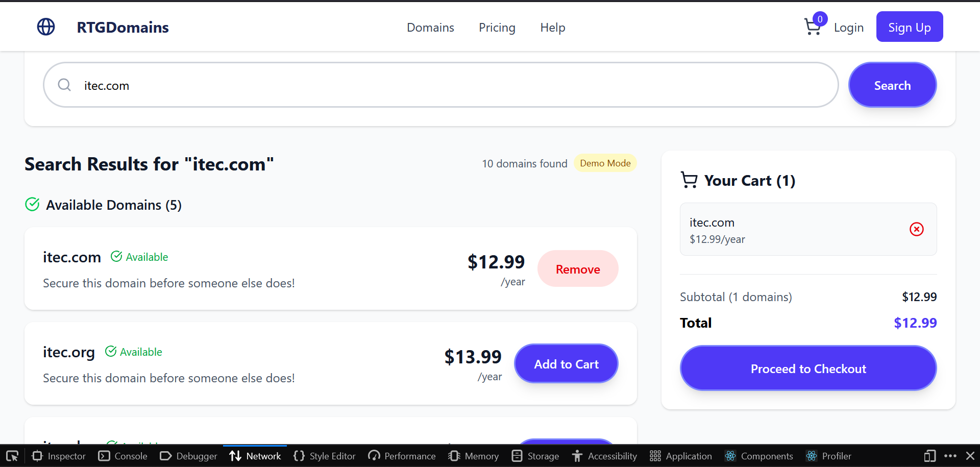Click the Login link

tap(848, 28)
